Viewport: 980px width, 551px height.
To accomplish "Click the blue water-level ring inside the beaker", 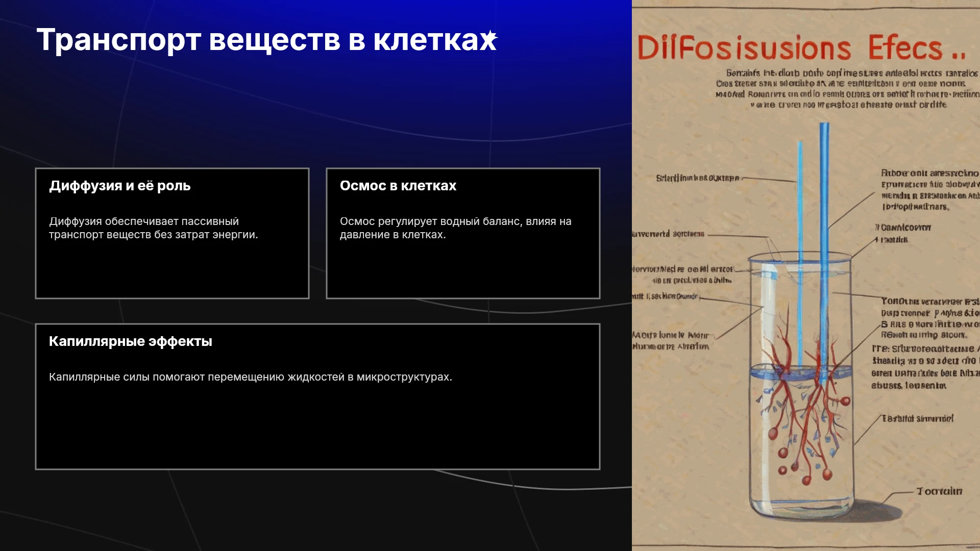I will pyautogui.click(x=801, y=372).
